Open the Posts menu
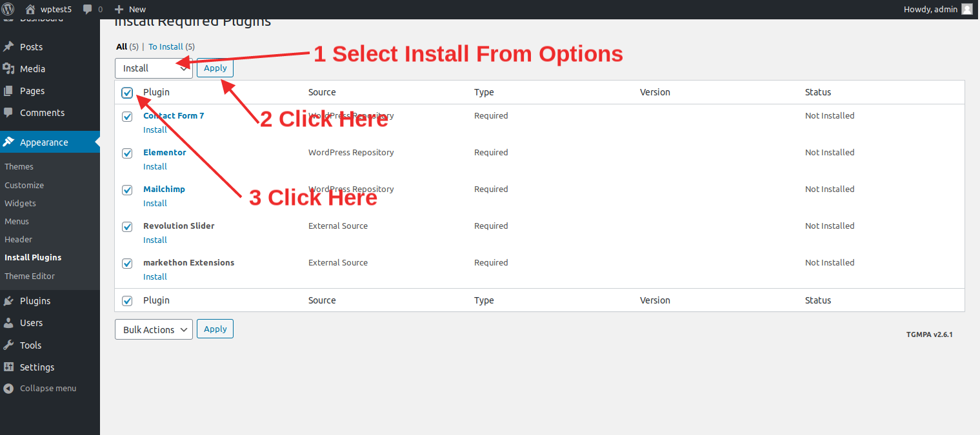Viewport: 980px width, 435px height. coord(31,46)
